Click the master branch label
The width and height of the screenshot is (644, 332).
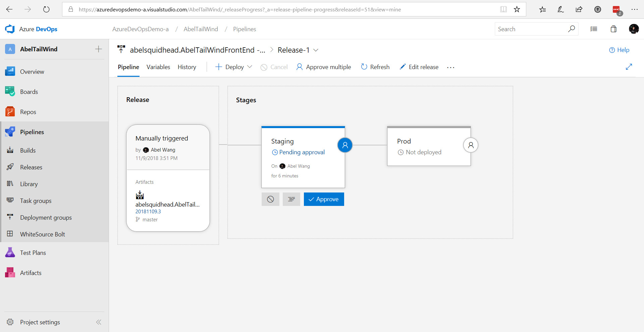click(x=150, y=220)
